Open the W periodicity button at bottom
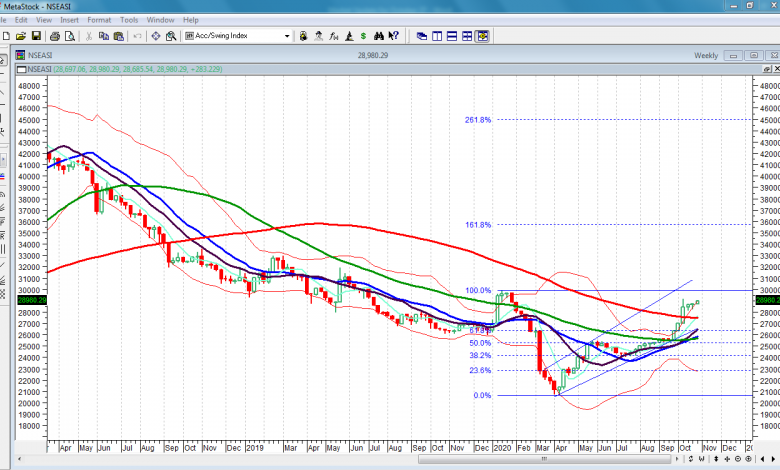780x470 pixels. coord(701,459)
